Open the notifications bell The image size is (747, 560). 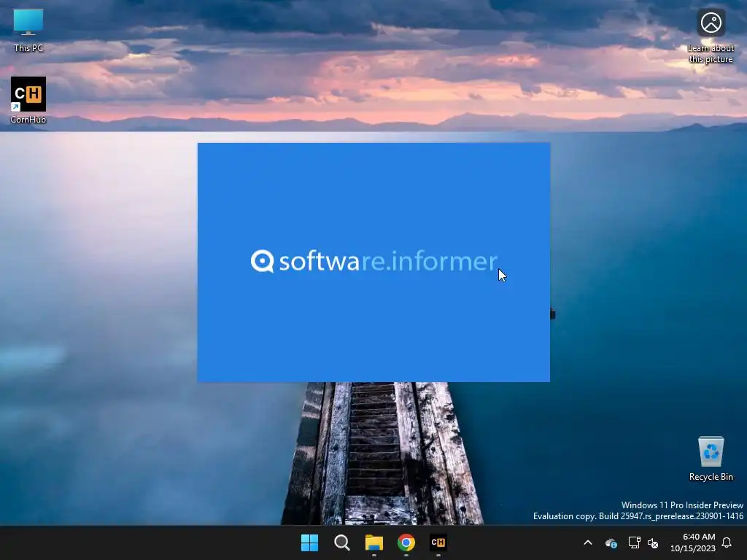(727, 542)
